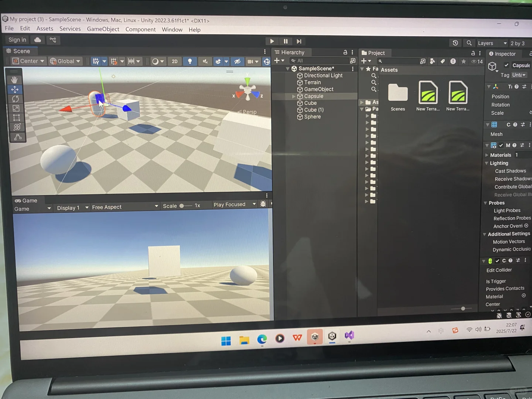Expand the Capsule object in Hierarchy
Screen dimensions: 532x399
[294, 96]
